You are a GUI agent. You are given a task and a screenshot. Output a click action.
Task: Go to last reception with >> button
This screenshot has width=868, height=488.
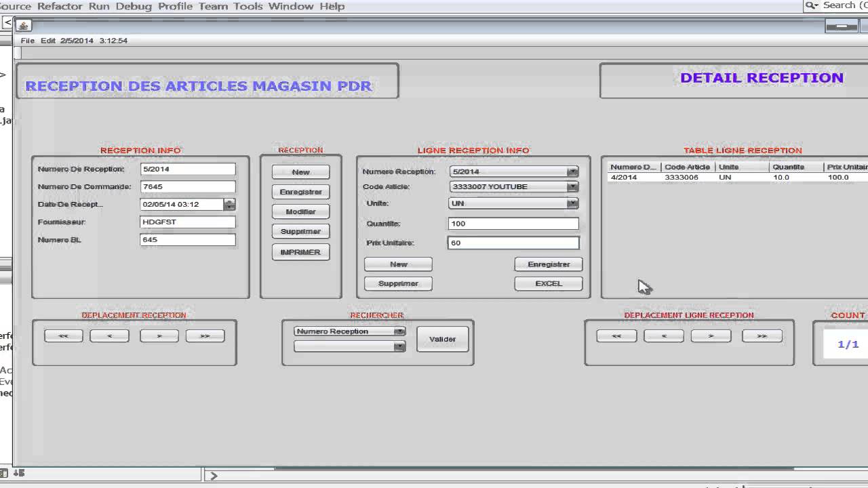click(x=205, y=335)
